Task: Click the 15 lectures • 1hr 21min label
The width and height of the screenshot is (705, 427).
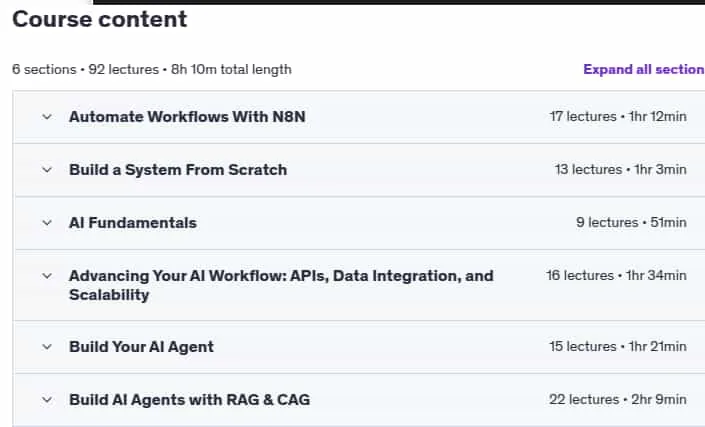Action: point(618,347)
